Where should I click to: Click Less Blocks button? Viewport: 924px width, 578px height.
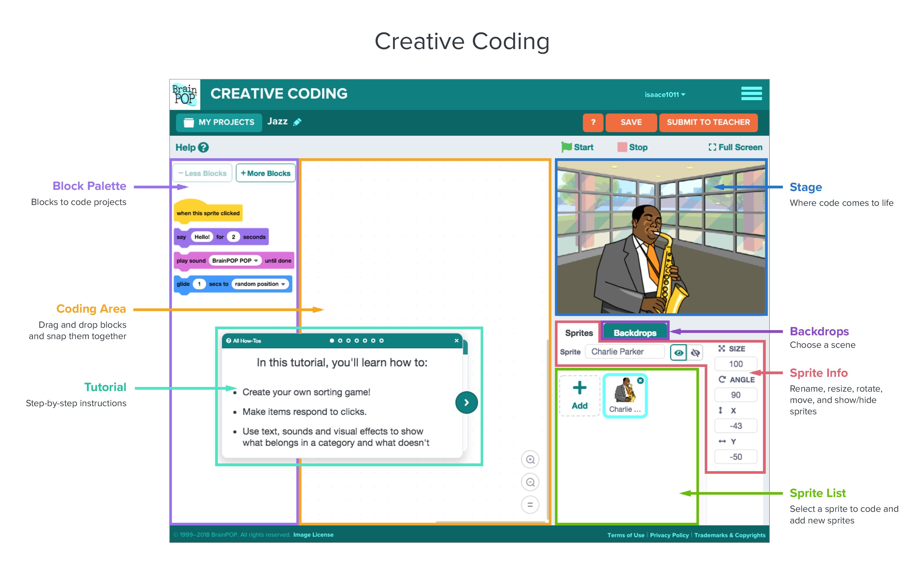202,173
